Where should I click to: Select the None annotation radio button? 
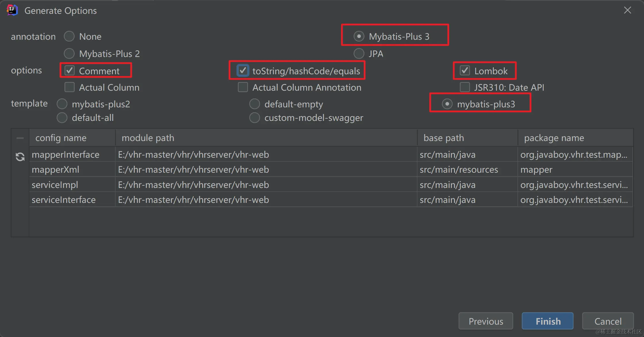(69, 37)
